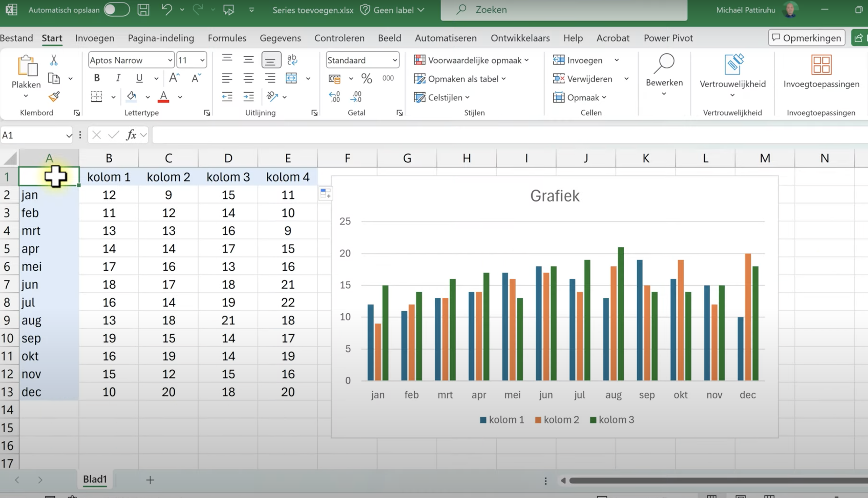This screenshot has height=498, width=868.
Task: Toggle Bold formatting
Action: (97, 78)
